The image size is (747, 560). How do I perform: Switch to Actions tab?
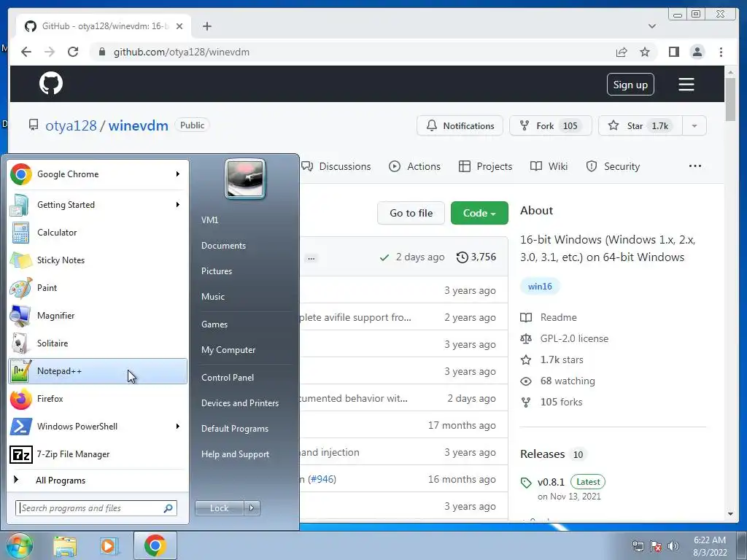click(415, 167)
